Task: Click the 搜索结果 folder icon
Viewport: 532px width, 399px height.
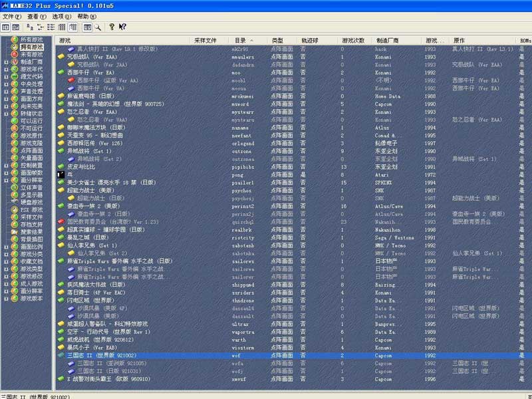Action: (x=15, y=232)
